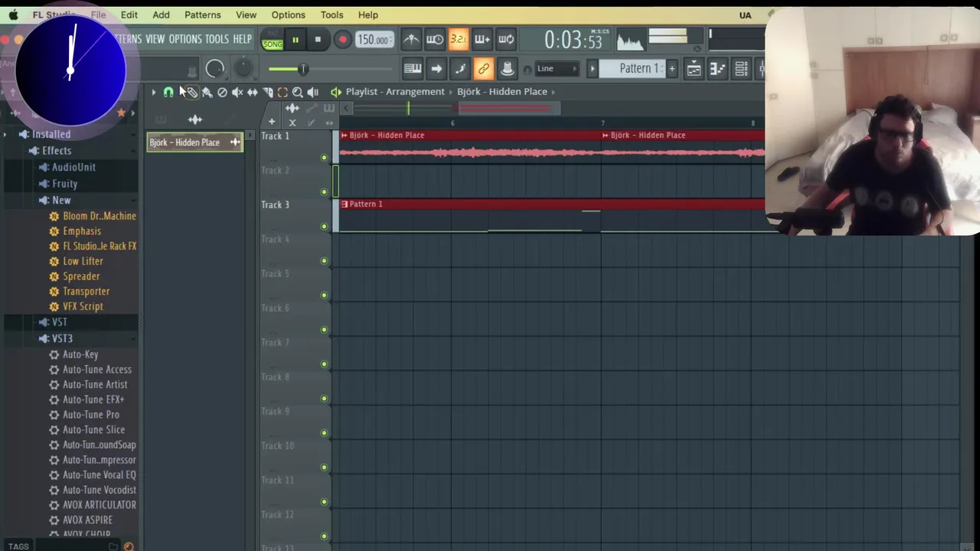Toggle the 3.2.1 countdown before recording
This screenshot has height=551, width=980.
459,39
